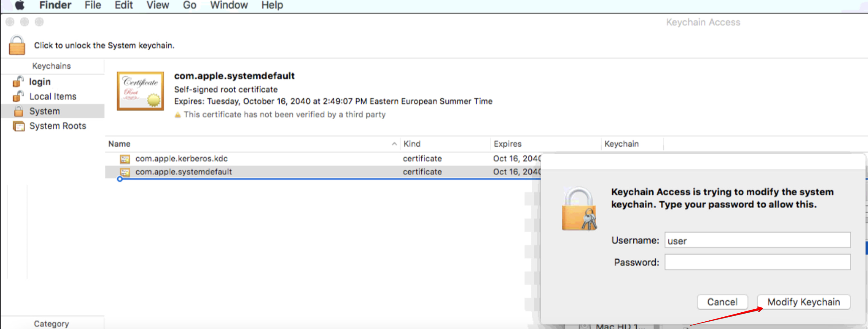Click the System Roots sidebar icon
This screenshot has width=868, height=329.
[19, 125]
